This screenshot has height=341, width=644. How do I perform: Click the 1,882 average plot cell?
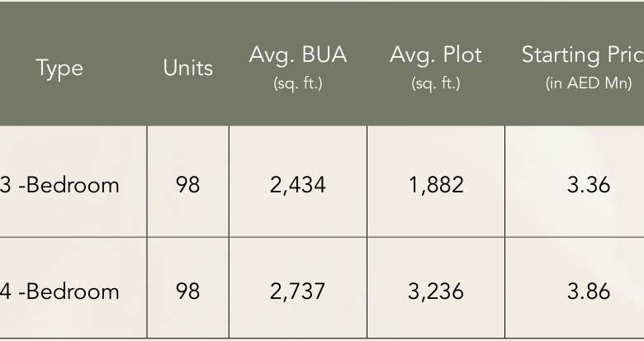(436, 185)
